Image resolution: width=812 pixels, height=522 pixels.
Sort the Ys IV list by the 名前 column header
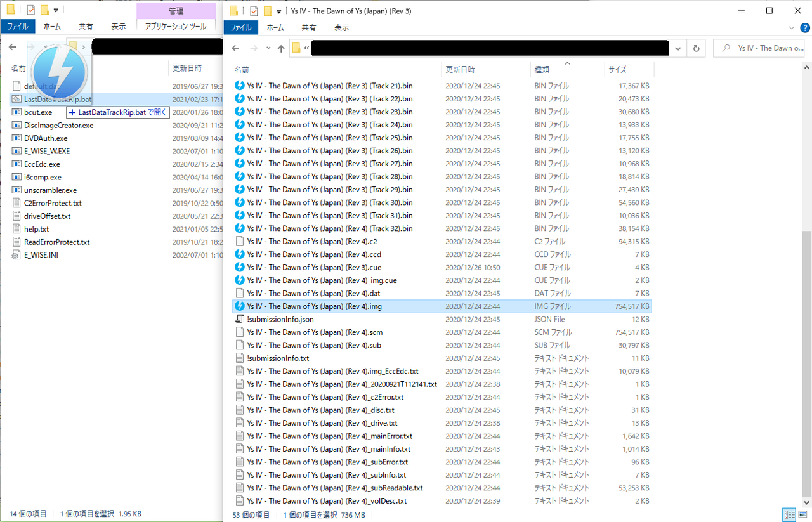[336, 69]
